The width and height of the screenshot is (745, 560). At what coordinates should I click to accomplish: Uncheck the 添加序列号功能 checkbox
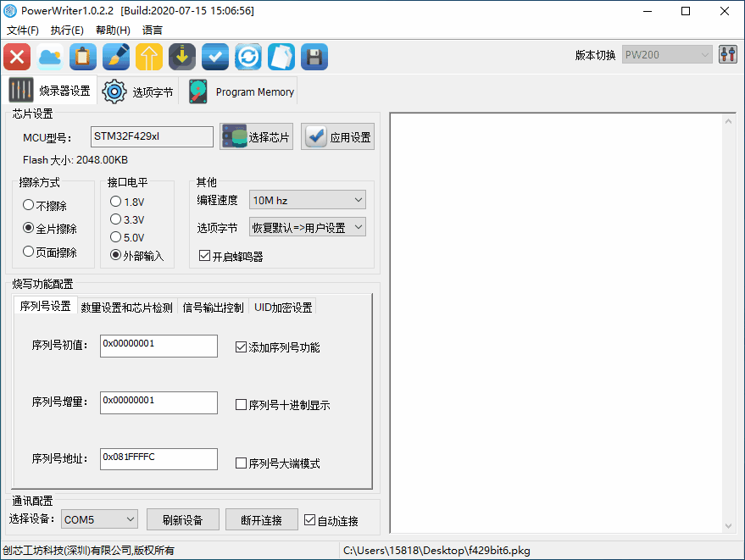[277, 347]
